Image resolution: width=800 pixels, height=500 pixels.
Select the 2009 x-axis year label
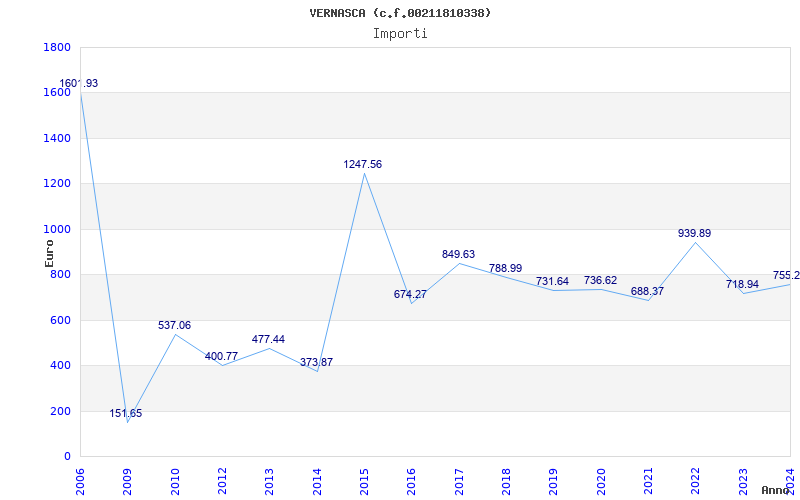click(x=127, y=482)
